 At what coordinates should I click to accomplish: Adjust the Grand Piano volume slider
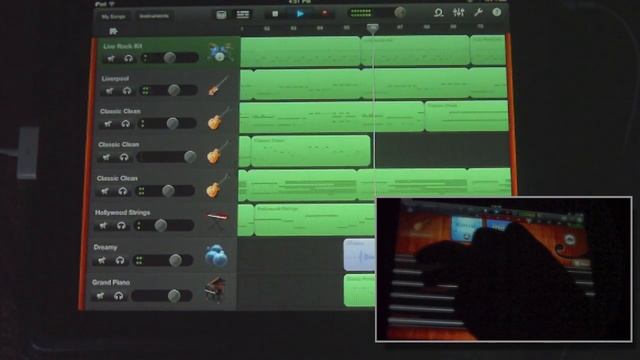point(162,296)
